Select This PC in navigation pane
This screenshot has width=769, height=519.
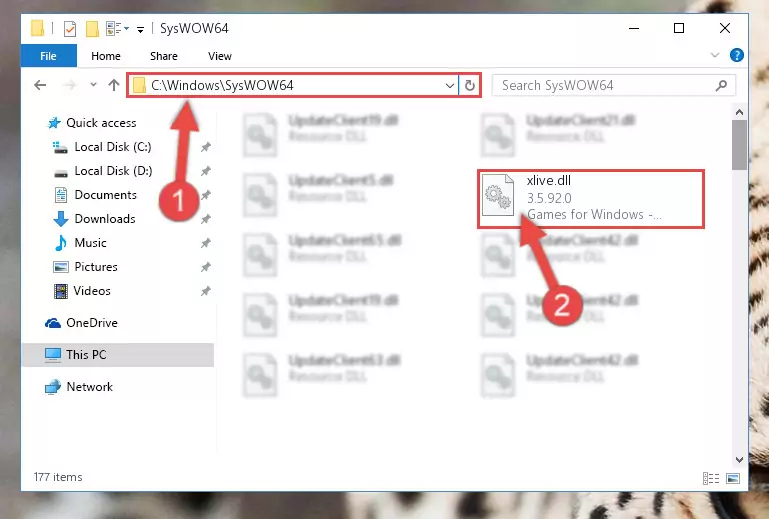pyautogui.click(x=118, y=355)
